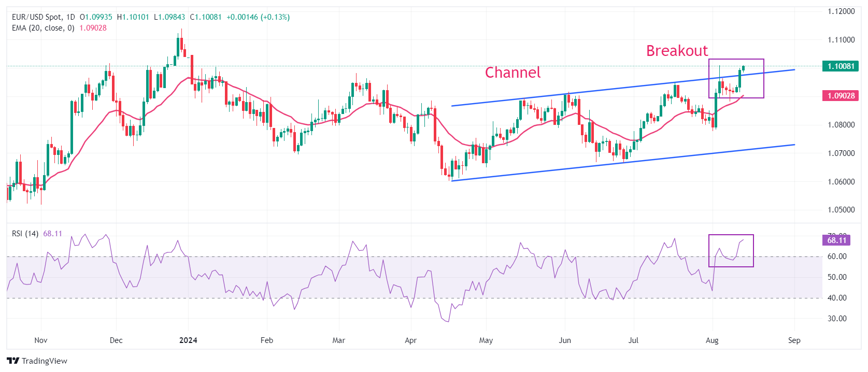Image resolution: width=868 pixels, height=372 pixels.
Task: Click the 30.00 RSI scale label
Action: click(x=837, y=319)
